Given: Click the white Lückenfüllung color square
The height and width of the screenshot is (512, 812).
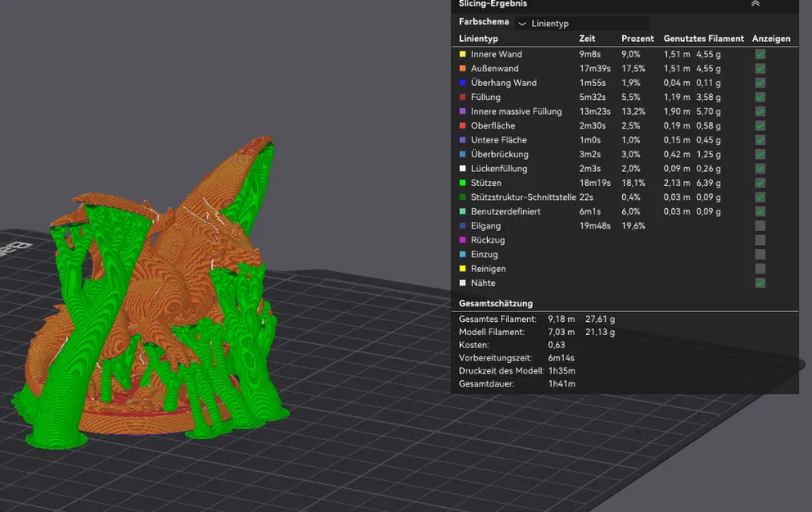Looking at the screenshot, I should (x=462, y=169).
